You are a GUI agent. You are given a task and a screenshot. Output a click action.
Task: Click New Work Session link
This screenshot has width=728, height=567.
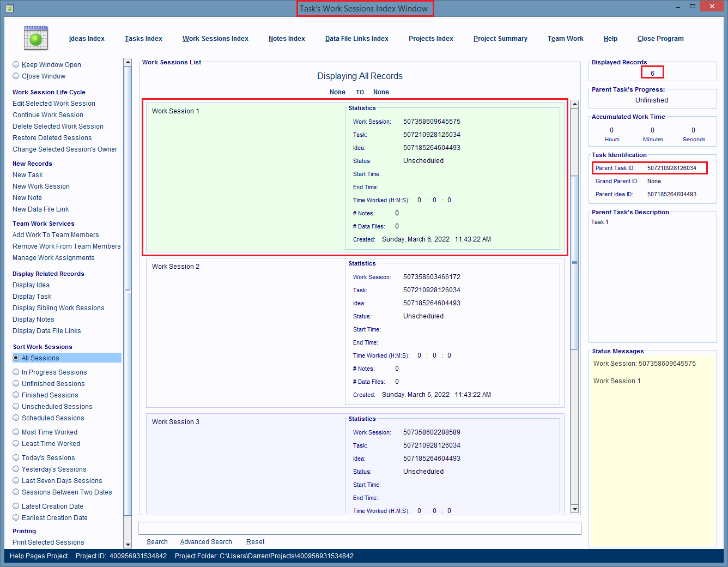41,186
